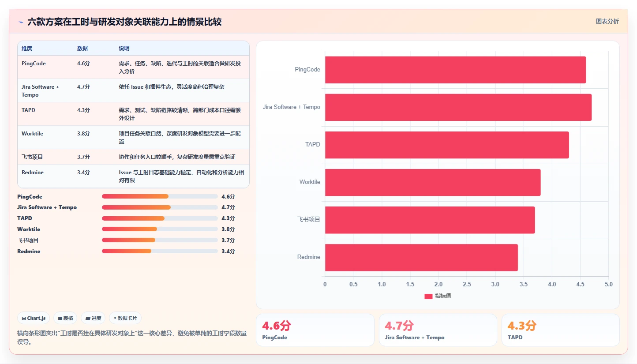Click the description starting 项目任务关联自然
The width and height of the screenshot is (637, 364).
pos(180,138)
